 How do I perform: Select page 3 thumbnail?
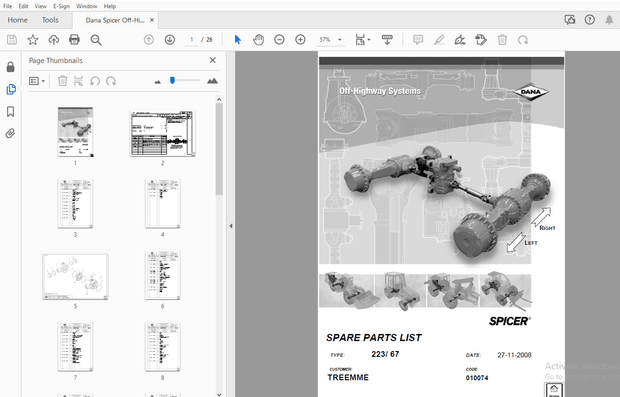(x=75, y=203)
